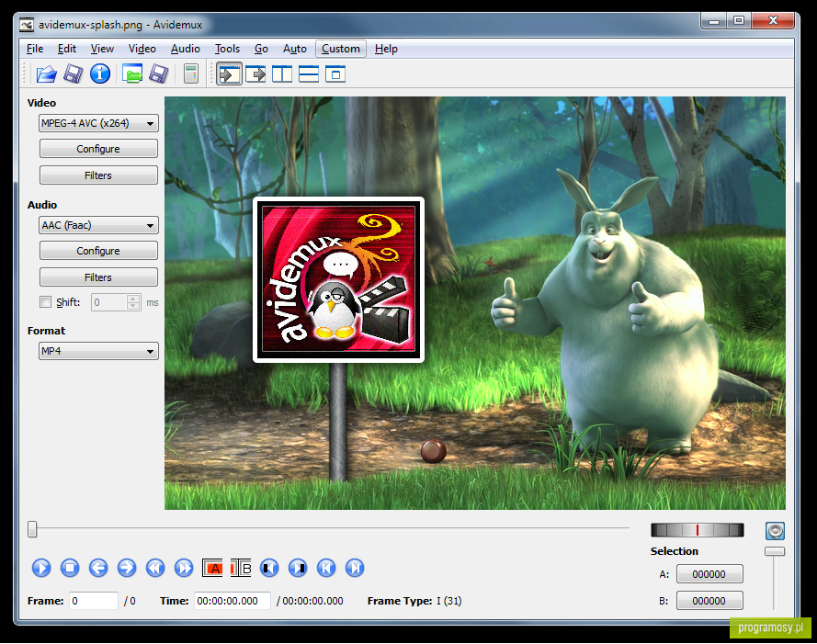Screen dimensions: 817x644
Task: Click the Frame number input field
Action: pyautogui.click(x=94, y=601)
